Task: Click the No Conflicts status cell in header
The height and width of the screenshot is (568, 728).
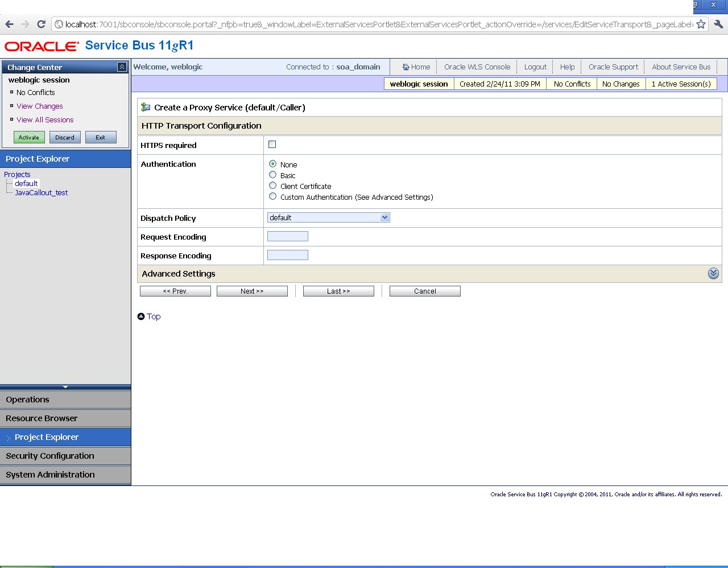Action: click(x=572, y=84)
